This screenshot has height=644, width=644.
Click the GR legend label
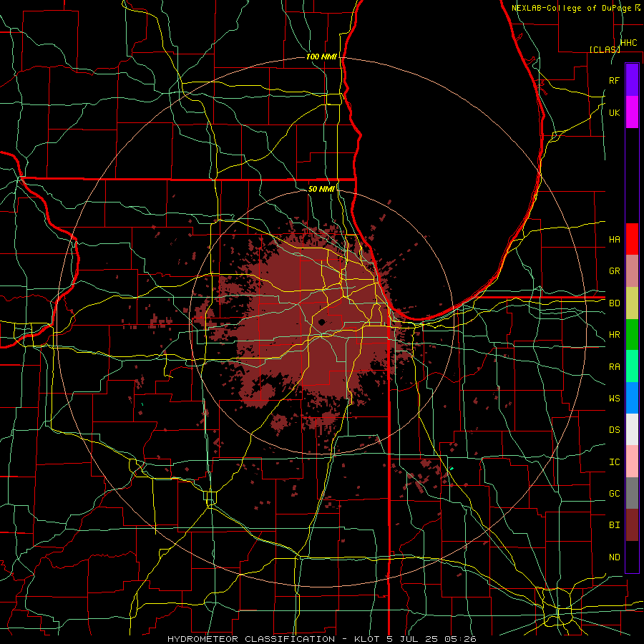(614, 271)
